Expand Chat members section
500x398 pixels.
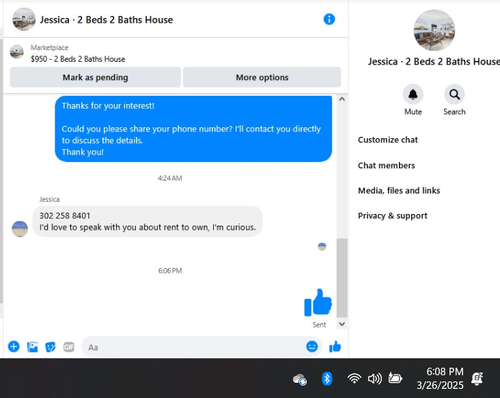[x=386, y=166]
